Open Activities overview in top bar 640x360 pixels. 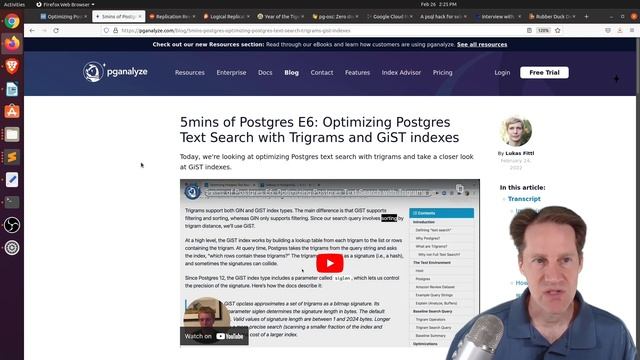14,4
